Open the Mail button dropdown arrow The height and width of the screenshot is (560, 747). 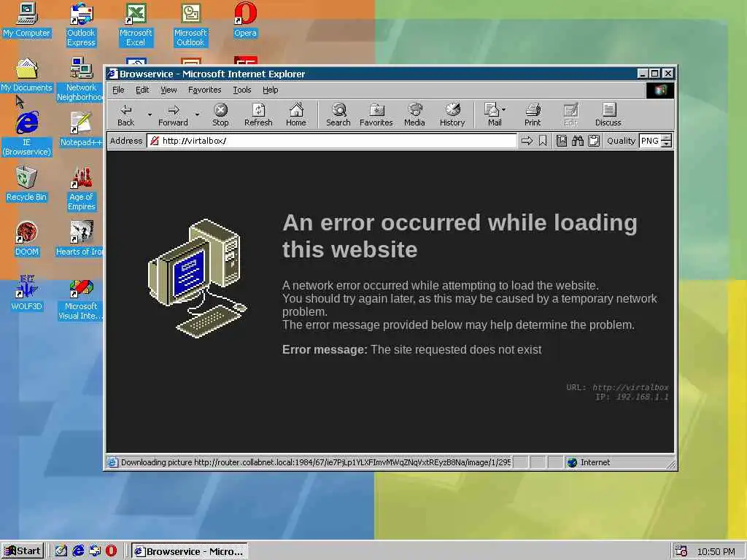503,109
